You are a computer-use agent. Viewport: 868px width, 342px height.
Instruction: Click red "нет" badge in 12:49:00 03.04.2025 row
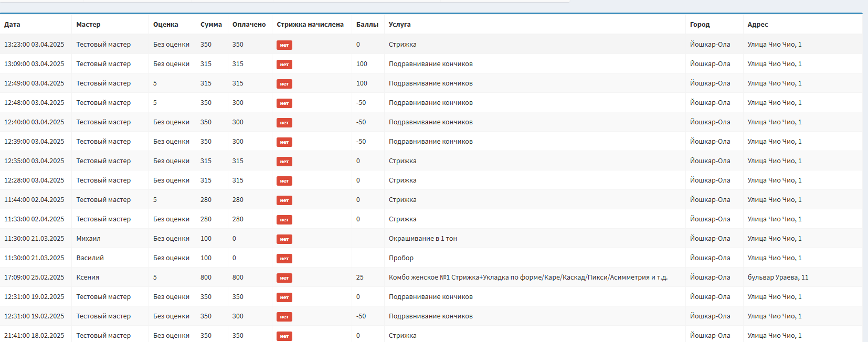(x=284, y=84)
